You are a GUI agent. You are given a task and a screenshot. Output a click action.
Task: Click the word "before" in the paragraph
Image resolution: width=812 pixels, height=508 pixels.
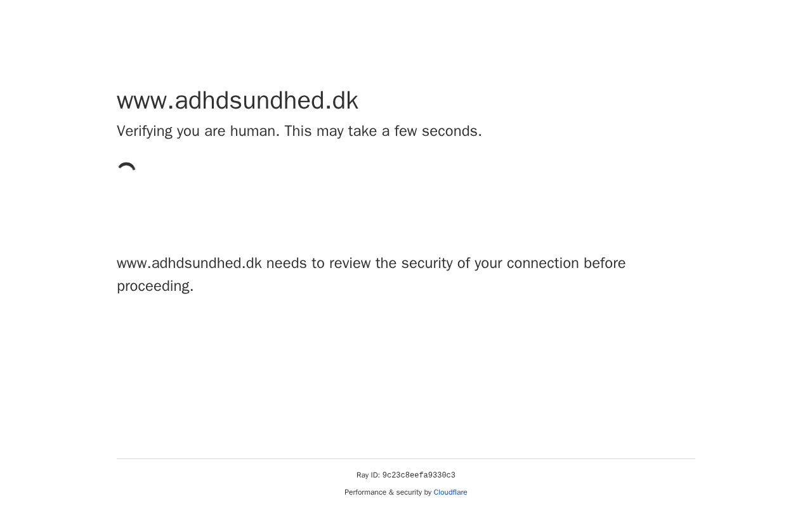[x=605, y=264]
